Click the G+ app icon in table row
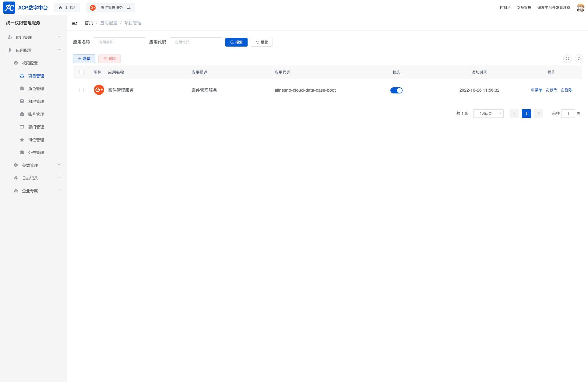 point(99,90)
